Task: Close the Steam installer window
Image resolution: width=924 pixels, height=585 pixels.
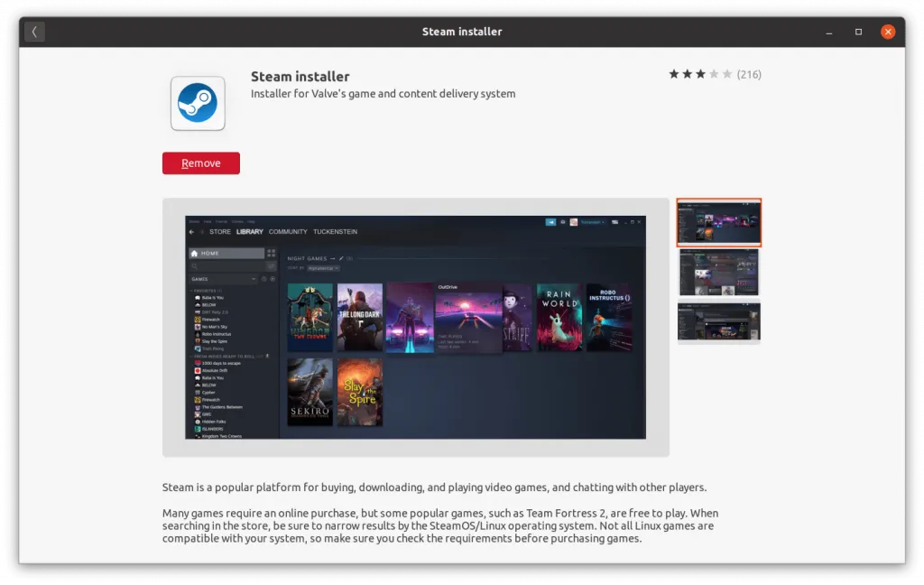Action: pyautogui.click(x=888, y=32)
